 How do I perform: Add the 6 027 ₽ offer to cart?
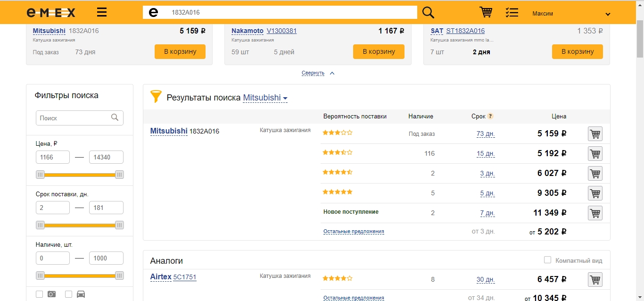coord(595,174)
